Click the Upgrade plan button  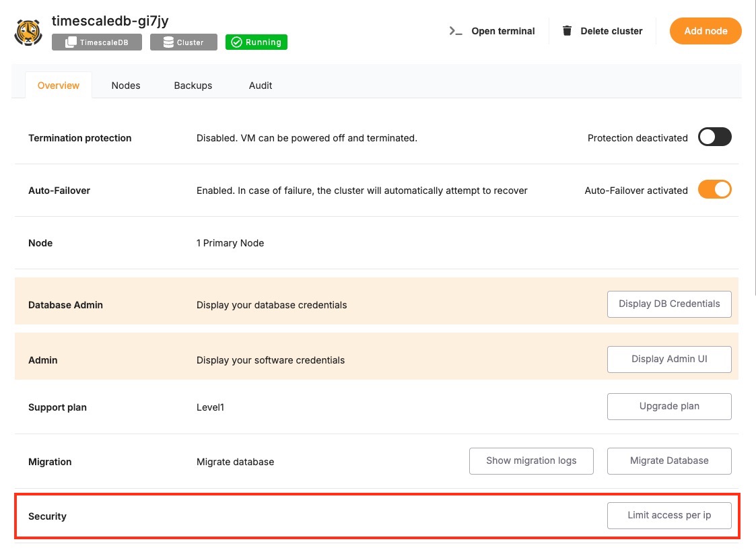point(669,406)
